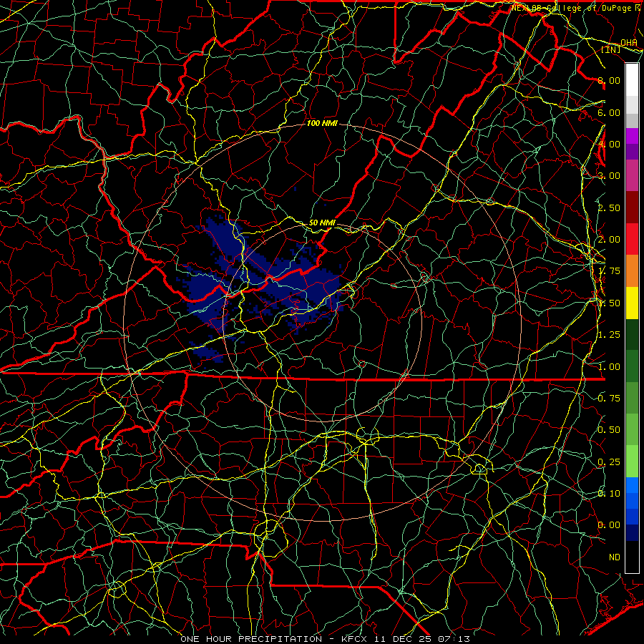Click the 0.00 legend label
Viewport: 644px width, 644px height.
point(609,525)
